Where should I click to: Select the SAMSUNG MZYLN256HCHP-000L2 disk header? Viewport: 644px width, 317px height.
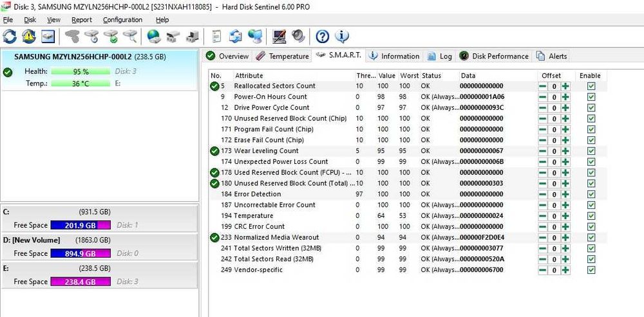99,70
